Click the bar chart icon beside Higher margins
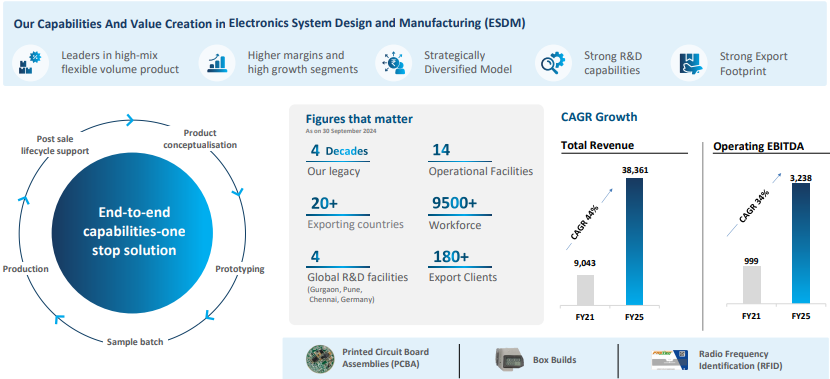Viewport: 830px width, 379px height. click(217, 62)
